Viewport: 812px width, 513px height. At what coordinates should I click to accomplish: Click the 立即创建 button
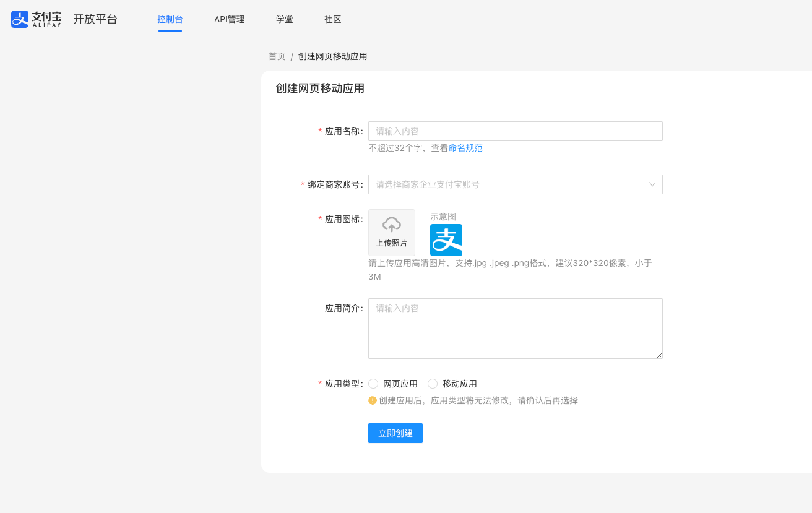pyautogui.click(x=395, y=433)
